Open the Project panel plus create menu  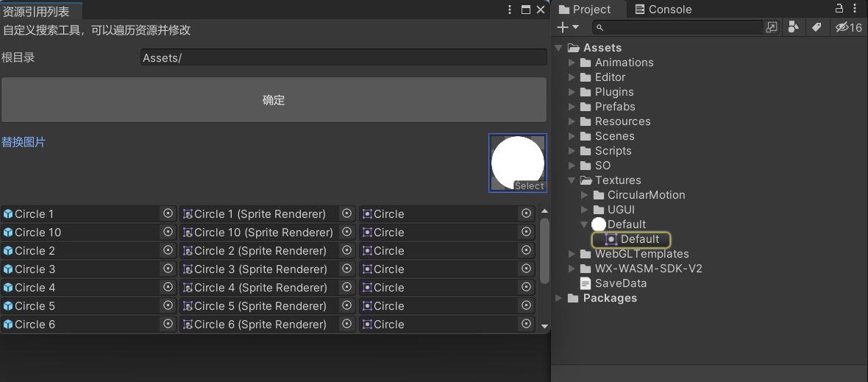(x=567, y=27)
